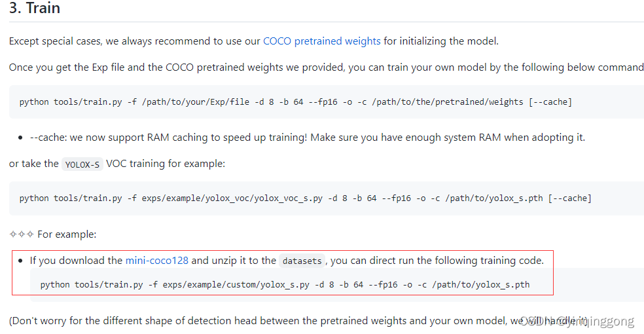
Task: Click '/path/to/yolox_s.pth' in the VOC command
Action: point(494,198)
